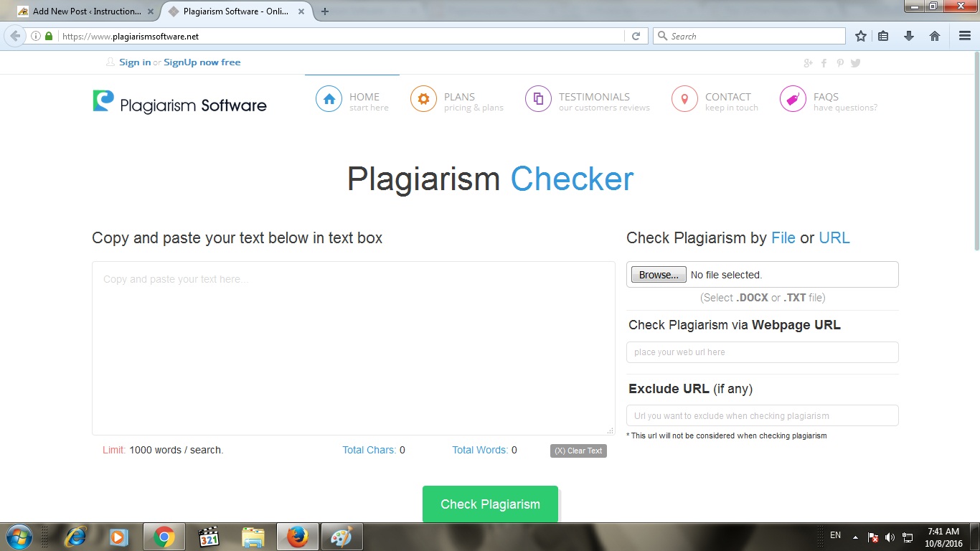Click the Sign in link
Screen dimensions: 980x551
pyautogui.click(x=135, y=62)
